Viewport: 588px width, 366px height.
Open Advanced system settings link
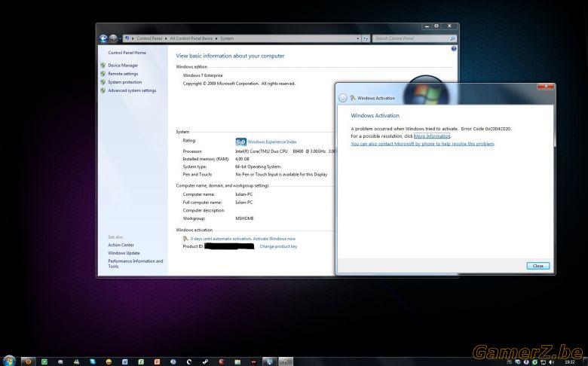point(132,90)
